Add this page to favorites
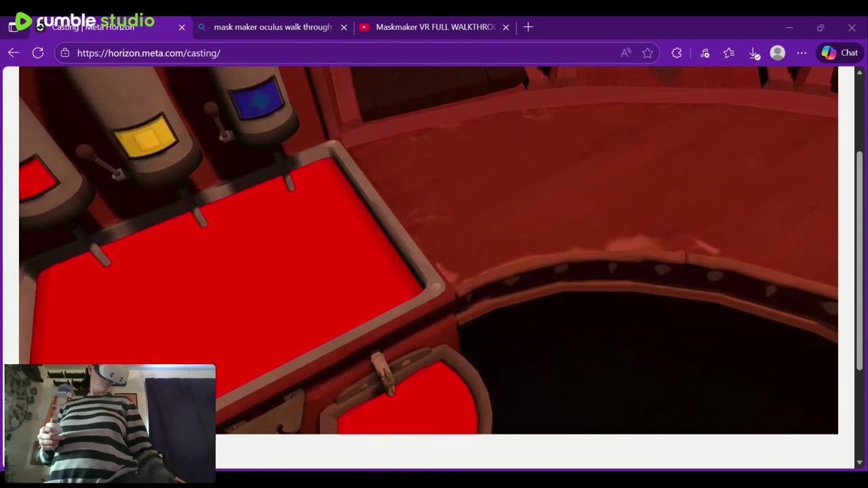The image size is (868, 488). (x=648, y=53)
